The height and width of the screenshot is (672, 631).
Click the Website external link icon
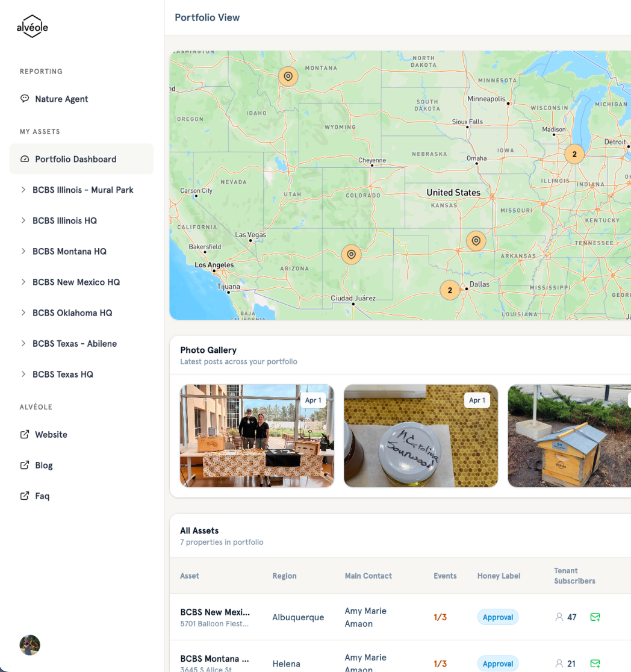(25, 434)
